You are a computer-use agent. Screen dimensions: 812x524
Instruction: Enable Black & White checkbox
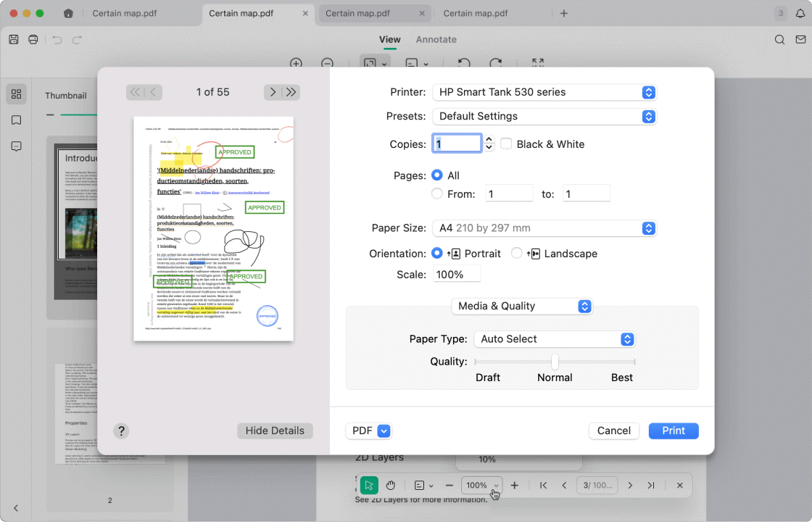[506, 144]
